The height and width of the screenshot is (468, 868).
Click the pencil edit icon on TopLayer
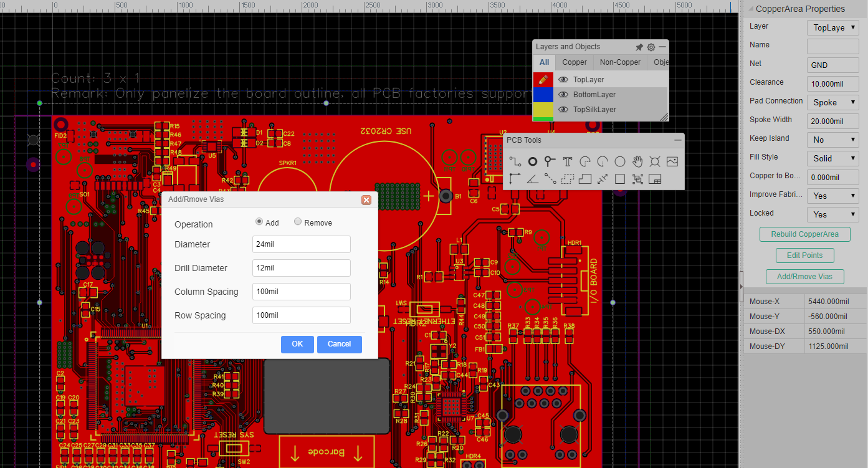543,80
